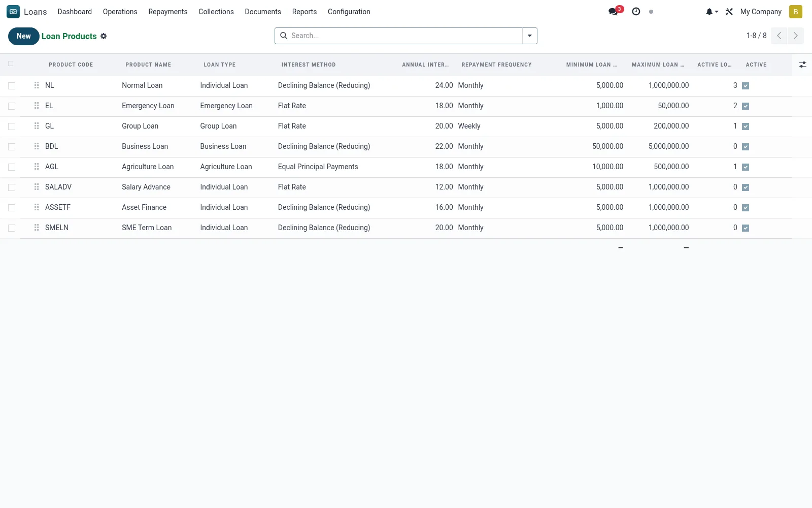812x508 pixels.
Task: Open the Repayments menu
Action: [x=167, y=12]
